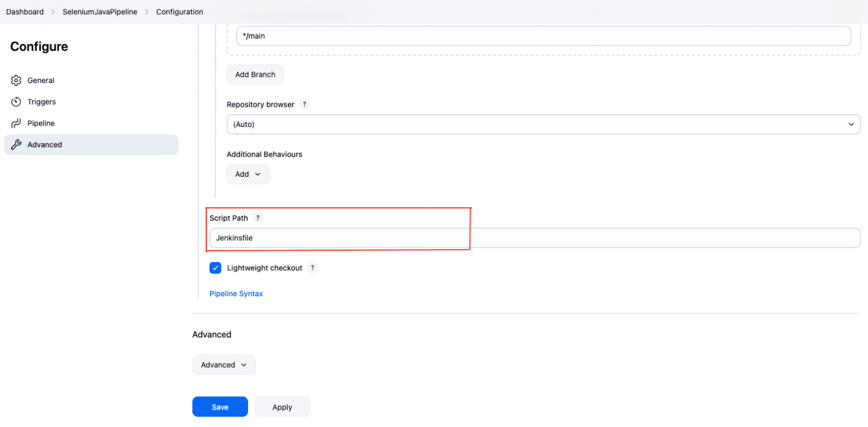Open the General settings gear icon
Screen dimensions: 868x427
(16, 81)
